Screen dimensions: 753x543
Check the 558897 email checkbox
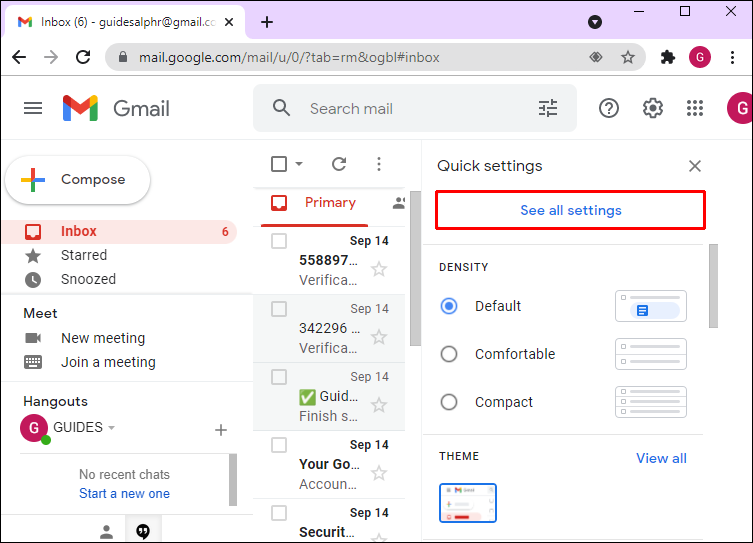point(279,241)
